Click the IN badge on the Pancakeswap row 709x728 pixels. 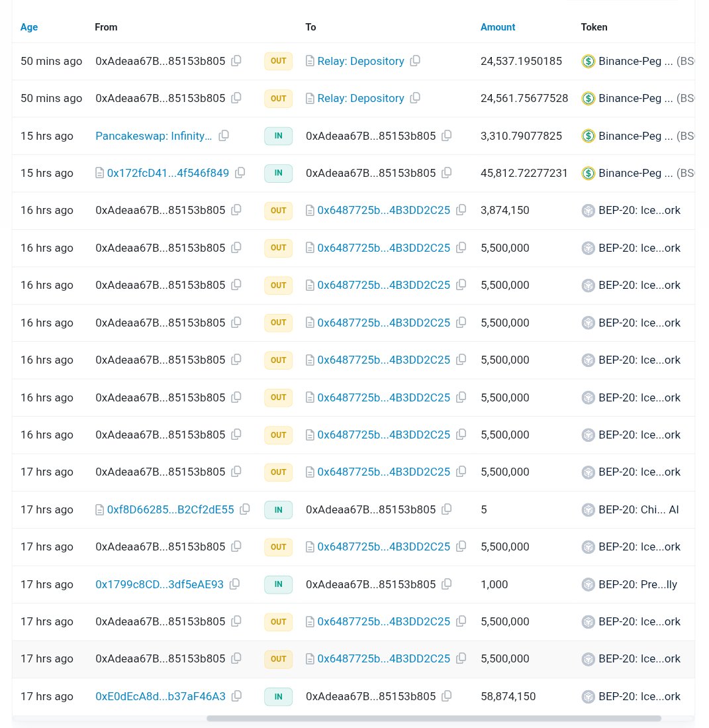(x=278, y=136)
